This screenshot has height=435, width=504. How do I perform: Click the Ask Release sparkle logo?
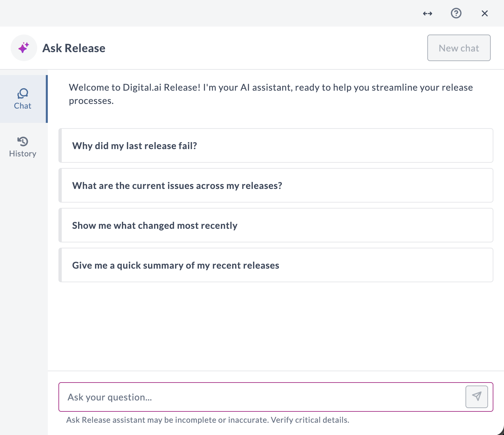click(x=24, y=48)
